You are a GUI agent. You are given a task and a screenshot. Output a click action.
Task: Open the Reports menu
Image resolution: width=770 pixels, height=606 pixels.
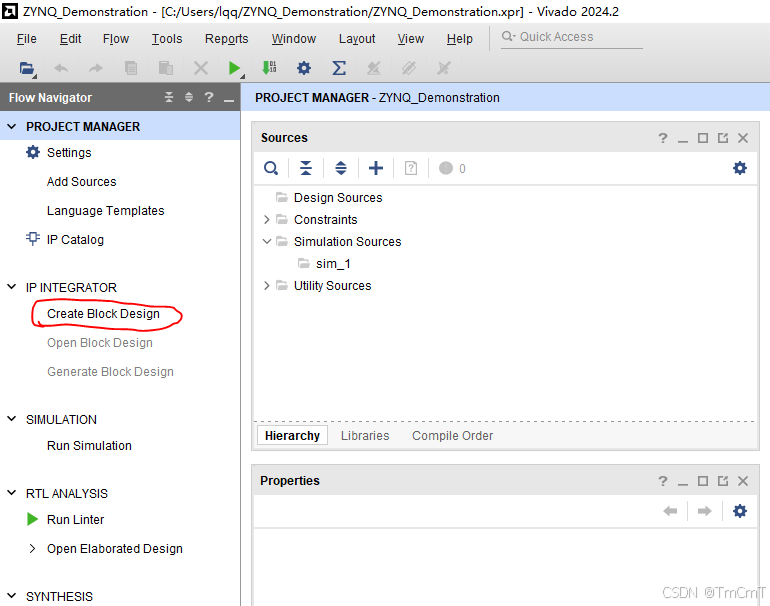pyautogui.click(x=226, y=38)
